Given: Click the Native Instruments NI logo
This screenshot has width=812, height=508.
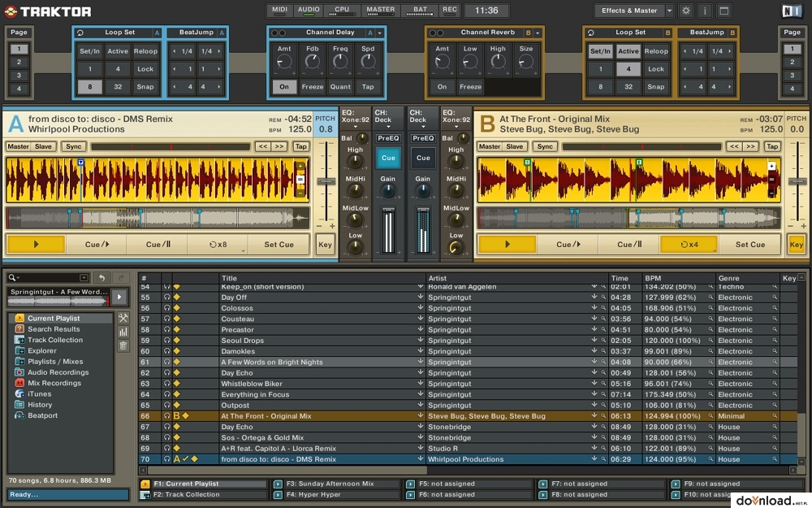Looking at the screenshot, I should tap(791, 11).
